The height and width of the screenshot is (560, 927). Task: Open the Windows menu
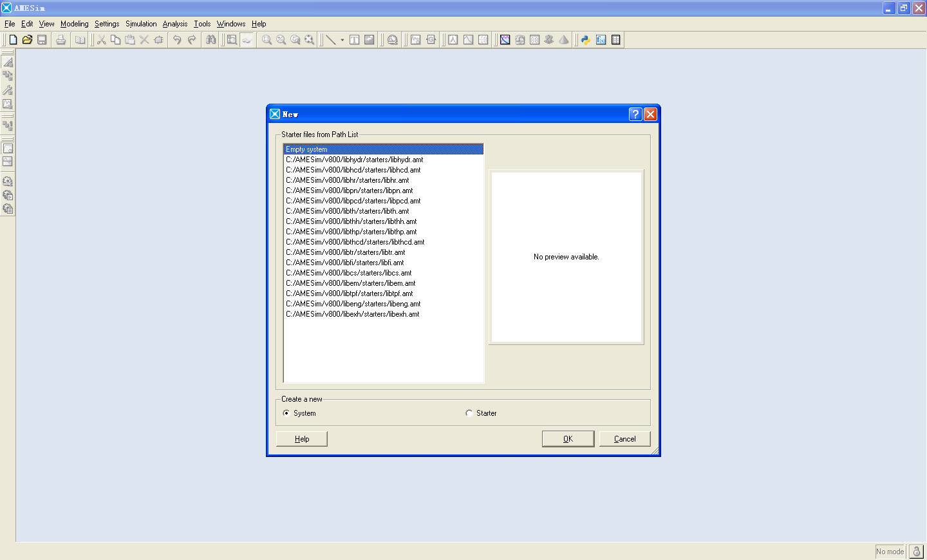point(231,24)
